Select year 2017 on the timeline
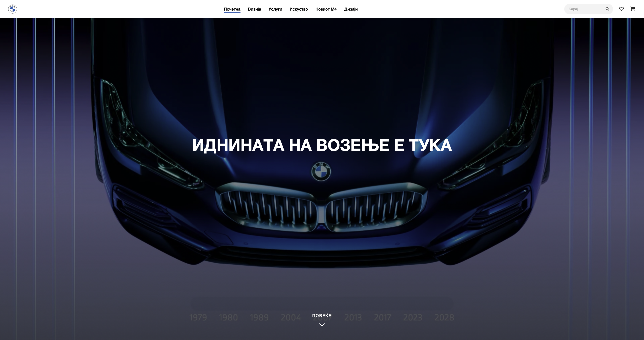This screenshot has height=340, width=644. tap(382, 318)
